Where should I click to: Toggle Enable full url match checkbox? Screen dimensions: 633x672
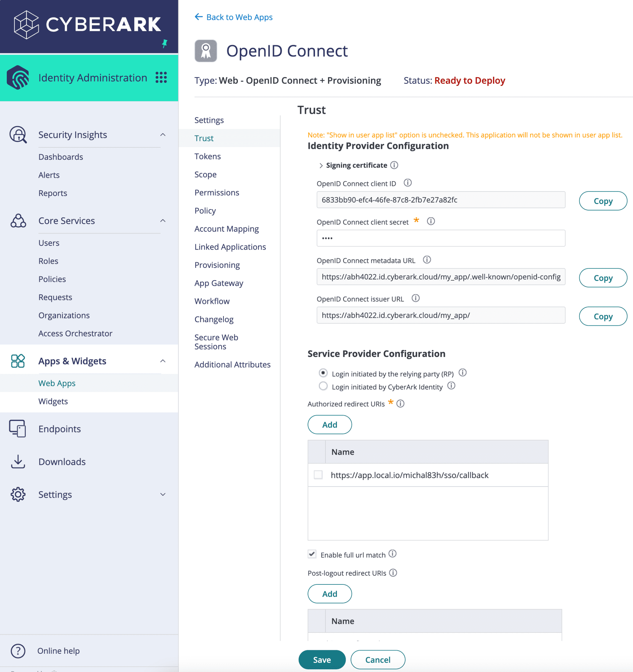pos(312,554)
